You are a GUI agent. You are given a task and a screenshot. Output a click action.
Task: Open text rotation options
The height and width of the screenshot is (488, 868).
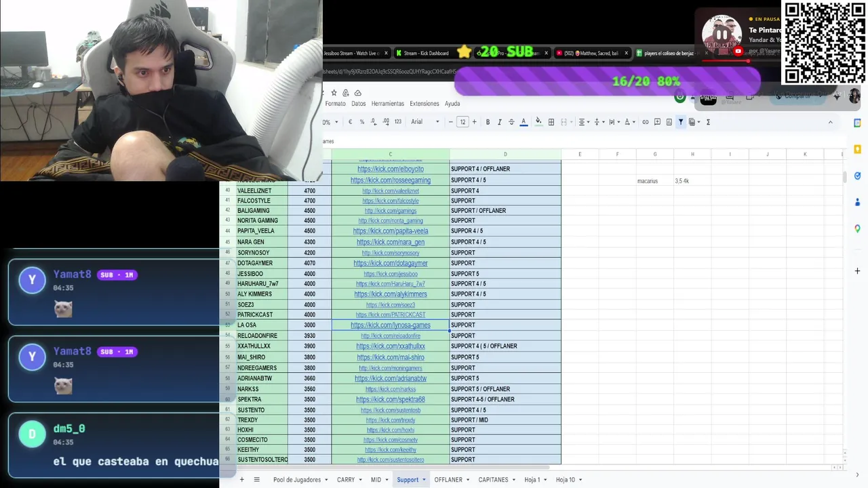(x=629, y=122)
